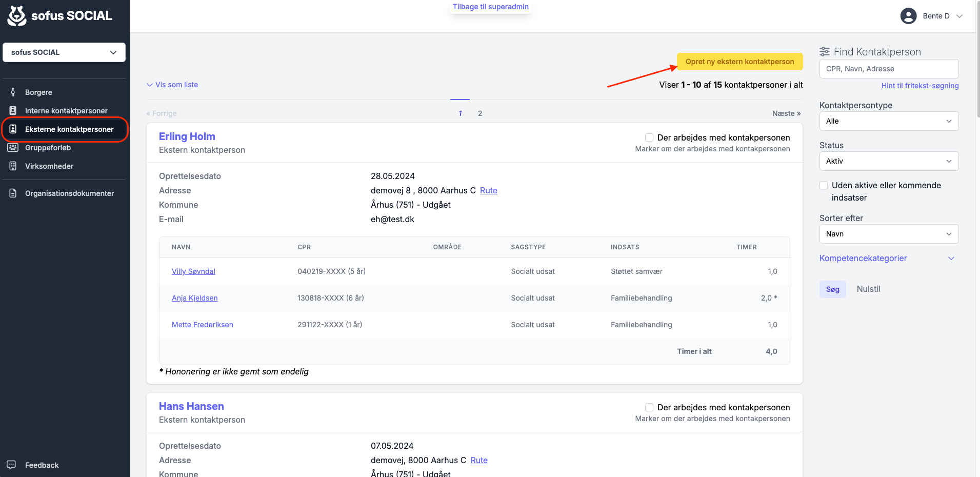Go to results page 2
The height and width of the screenshot is (477, 980).
[x=480, y=113]
